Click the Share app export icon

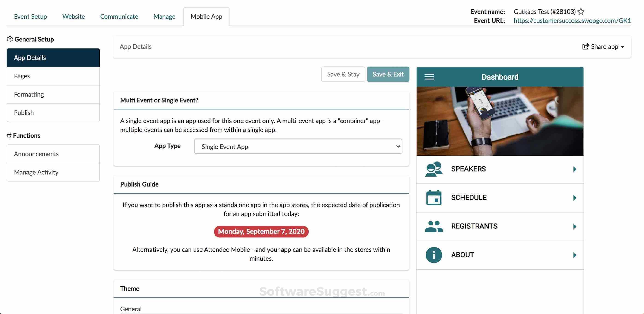pyautogui.click(x=586, y=46)
